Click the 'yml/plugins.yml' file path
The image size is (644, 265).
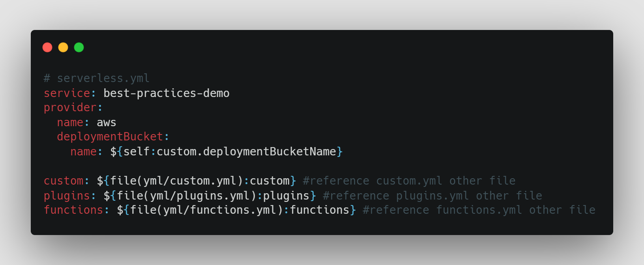coord(200,196)
